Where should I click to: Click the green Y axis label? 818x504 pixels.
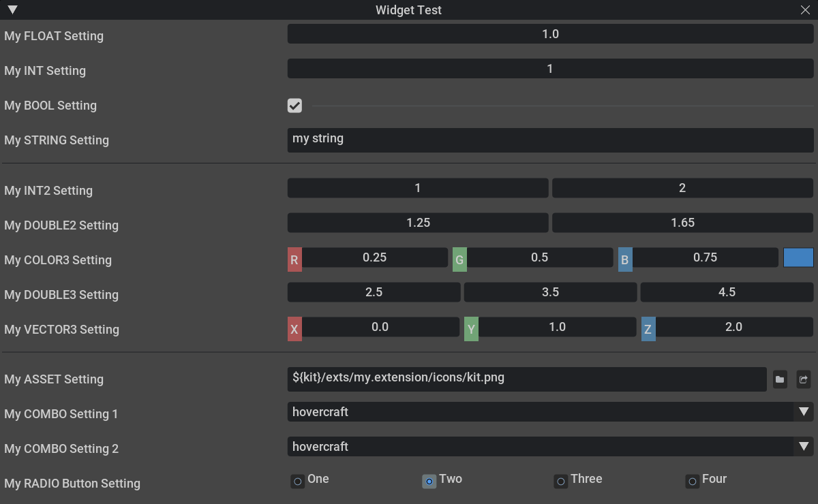[471, 330]
